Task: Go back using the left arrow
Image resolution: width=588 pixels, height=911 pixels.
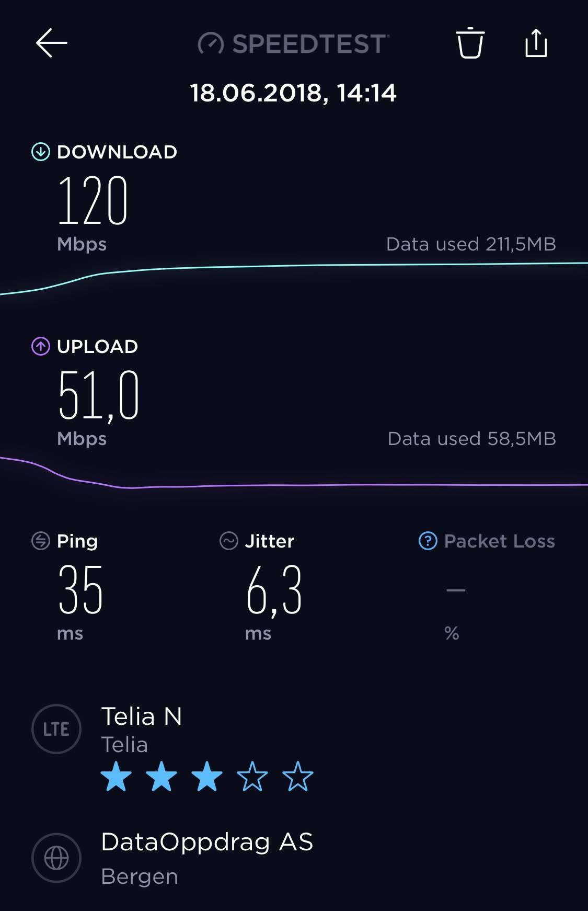Action: point(51,43)
